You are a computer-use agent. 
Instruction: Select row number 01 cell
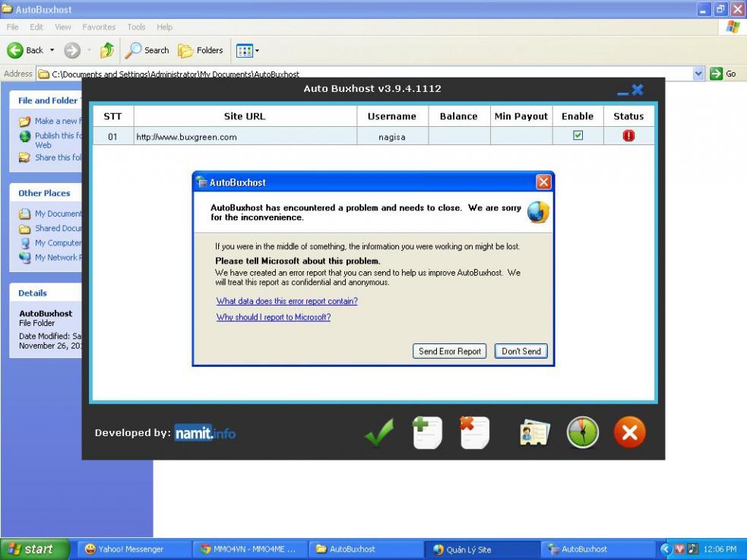click(x=113, y=137)
